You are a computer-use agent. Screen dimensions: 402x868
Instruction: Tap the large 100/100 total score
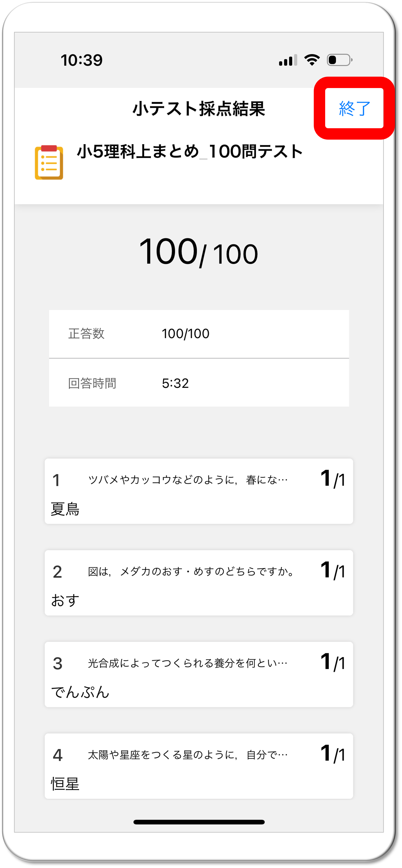coord(198,252)
